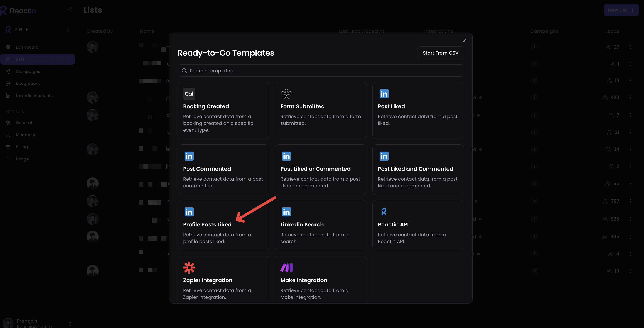The height and width of the screenshot is (328, 644).
Task: Select the Linkedin Search template title
Action: [302, 225]
